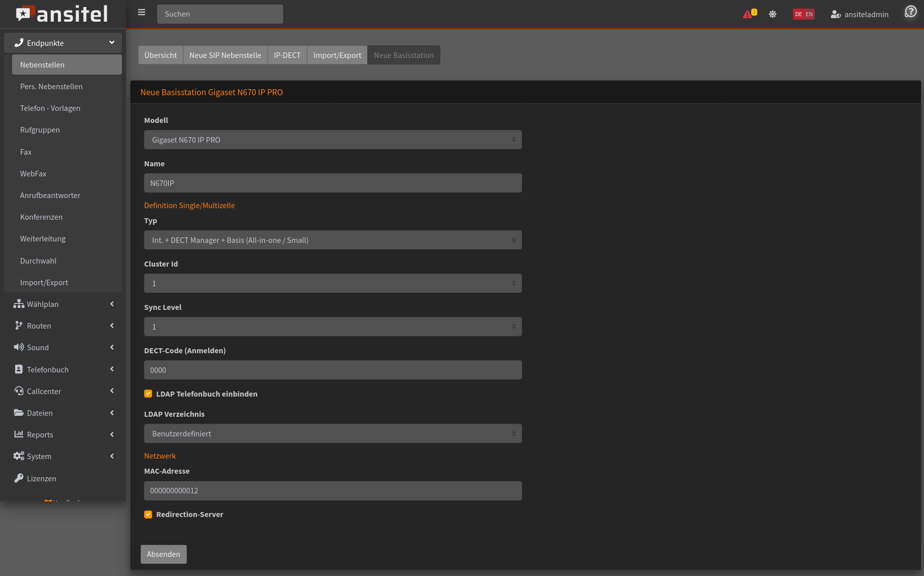Switch to the IP-DECT tab
This screenshot has width=924, height=576.
tap(287, 55)
